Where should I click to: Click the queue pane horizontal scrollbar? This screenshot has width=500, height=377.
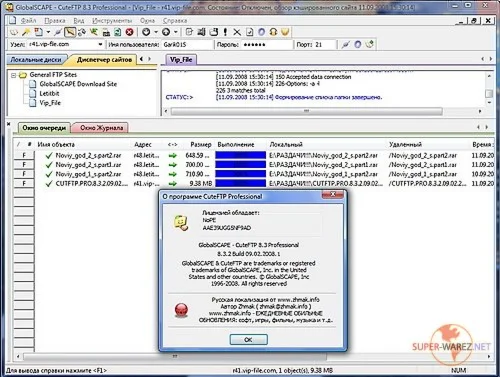(175, 356)
